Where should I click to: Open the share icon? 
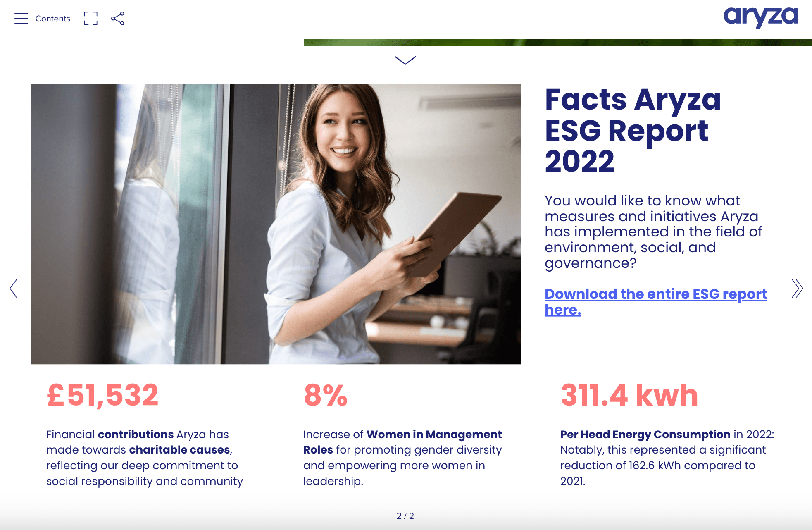tap(118, 19)
